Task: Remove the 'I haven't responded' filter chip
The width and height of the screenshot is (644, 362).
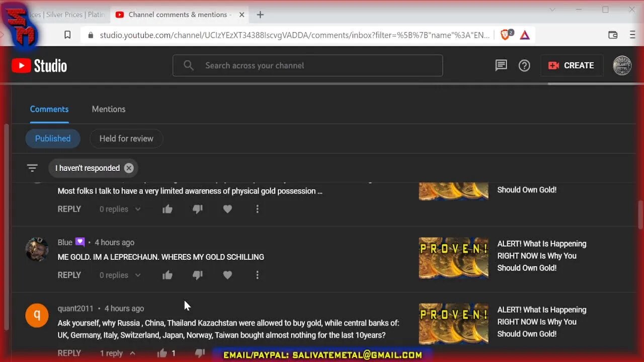Action: tap(129, 168)
